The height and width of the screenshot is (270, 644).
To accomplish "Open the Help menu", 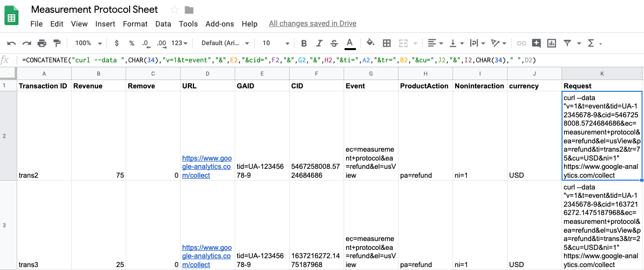I will point(249,24).
